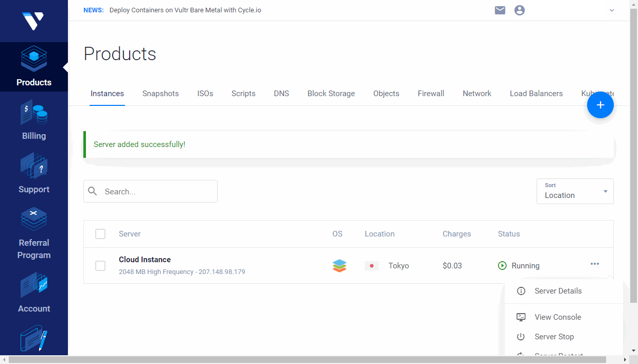Choose Server Stop from the context menu
Viewport: 638px width, 364px height.
pyautogui.click(x=554, y=337)
